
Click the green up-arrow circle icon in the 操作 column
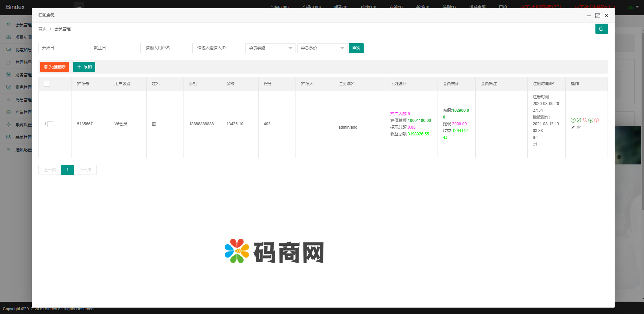[x=573, y=120]
